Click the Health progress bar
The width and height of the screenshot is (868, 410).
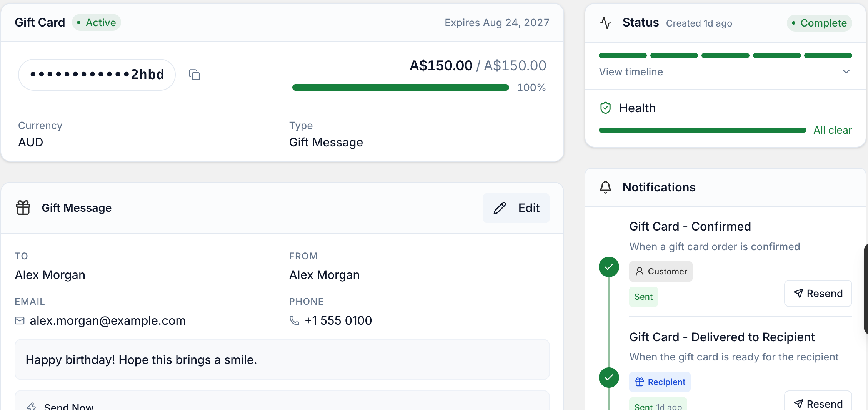pyautogui.click(x=703, y=130)
